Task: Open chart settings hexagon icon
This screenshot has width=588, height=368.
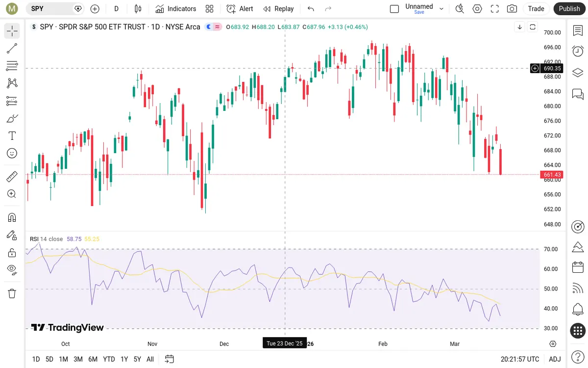Action: 477,8
